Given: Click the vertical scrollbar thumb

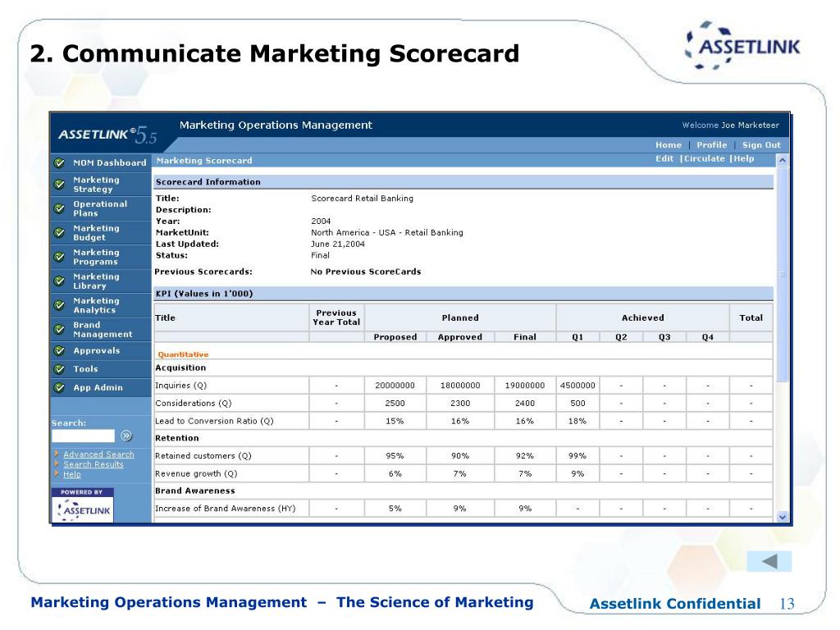Looking at the screenshot, I should tap(782, 274).
